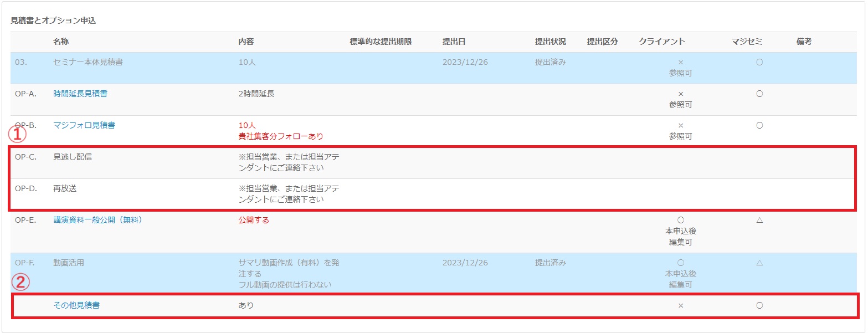Click the 標準的な提出期限 column header
This screenshot has width=868, height=333.
click(x=381, y=42)
